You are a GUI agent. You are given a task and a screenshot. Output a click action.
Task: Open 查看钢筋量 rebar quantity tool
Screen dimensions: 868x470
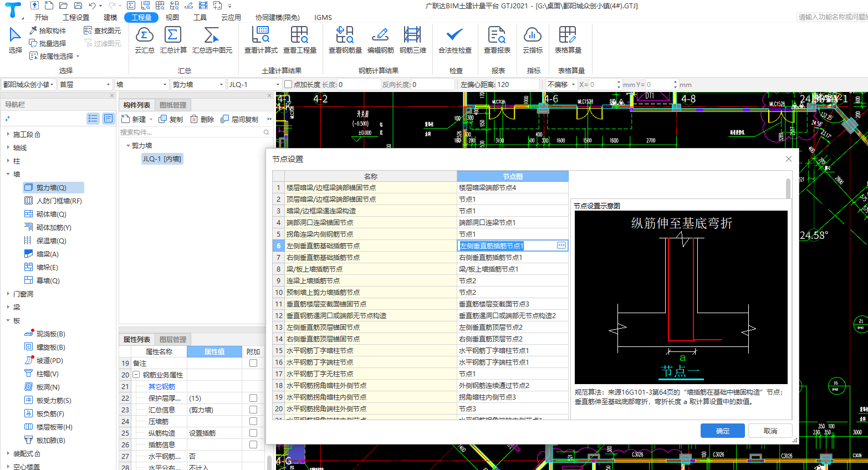point(345,40)
